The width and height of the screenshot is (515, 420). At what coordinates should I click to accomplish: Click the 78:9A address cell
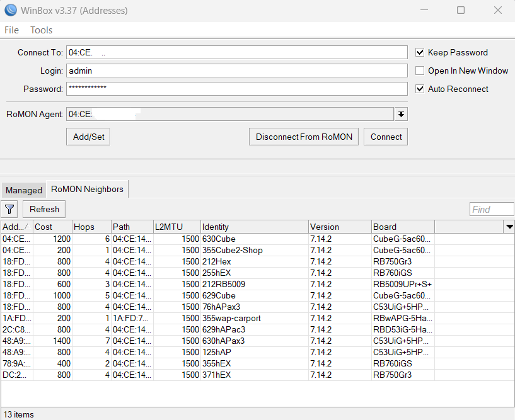click(17, 363)
